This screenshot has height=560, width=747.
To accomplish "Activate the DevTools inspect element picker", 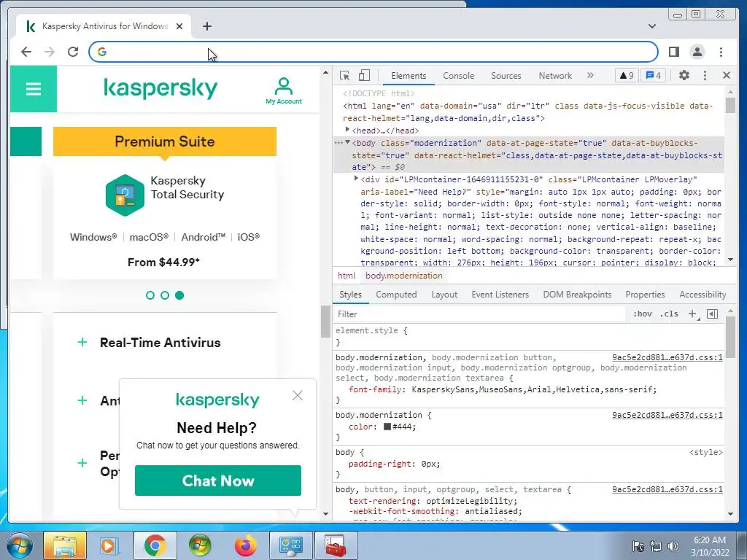I will 344,75.
